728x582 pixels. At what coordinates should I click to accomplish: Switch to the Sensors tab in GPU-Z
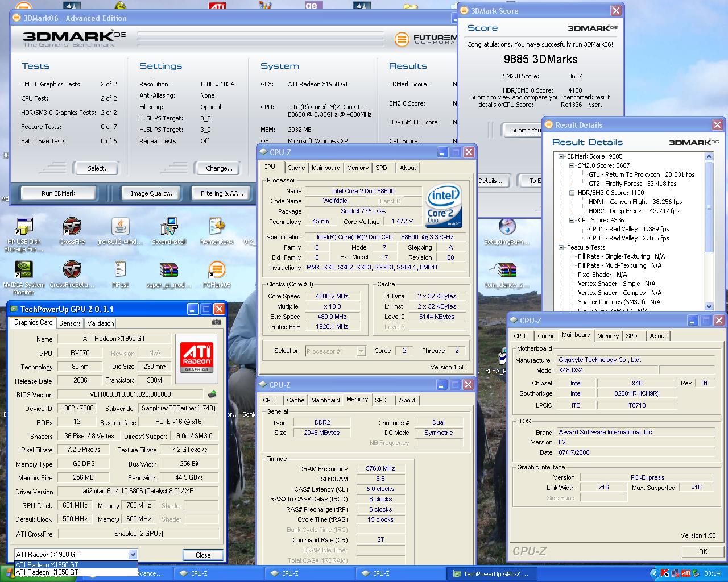pos(70,323)
